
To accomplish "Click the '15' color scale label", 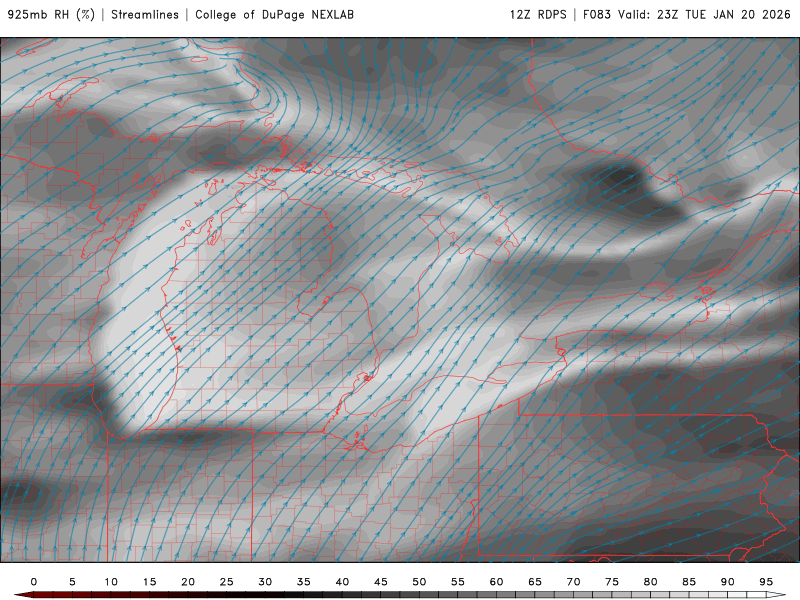I will point(149,582).
